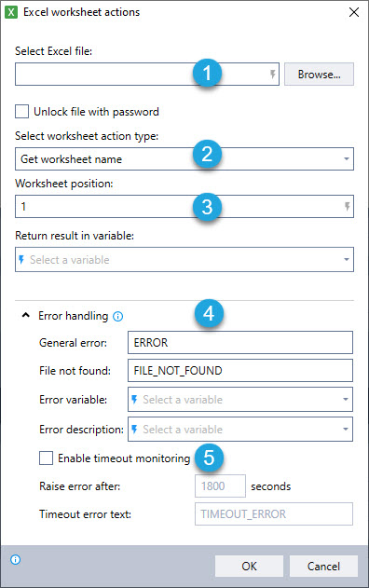The width and height of the screenshot is (369, 588).
Task: Collapse the Error handling section
Action: coord(25,315)
